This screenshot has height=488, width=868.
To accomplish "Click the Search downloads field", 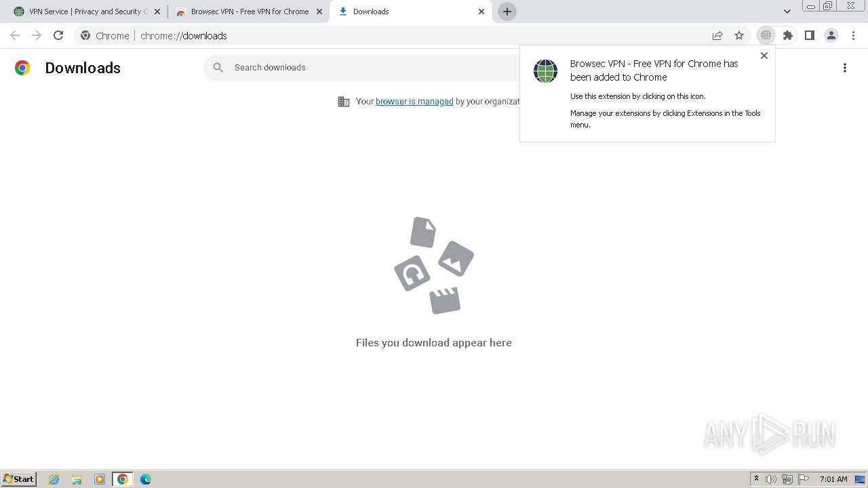I will 363,68.
